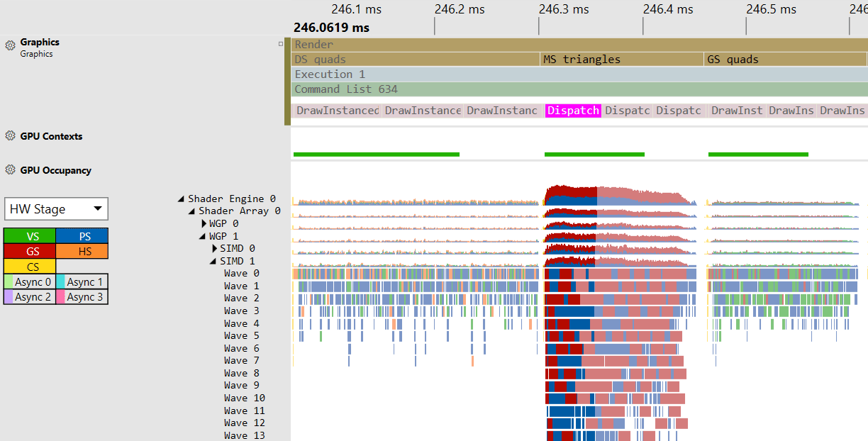Select the Wave 0 row label
This screenshot has height=441, width=868.
[x=241, y=274]
